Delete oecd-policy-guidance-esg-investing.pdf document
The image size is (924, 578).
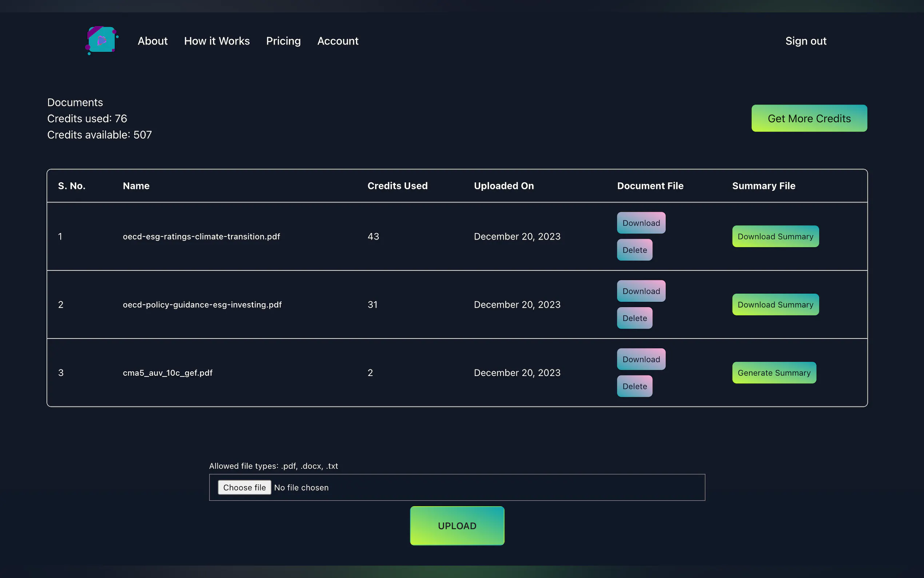pyautogui.click(x=634, y=318)
